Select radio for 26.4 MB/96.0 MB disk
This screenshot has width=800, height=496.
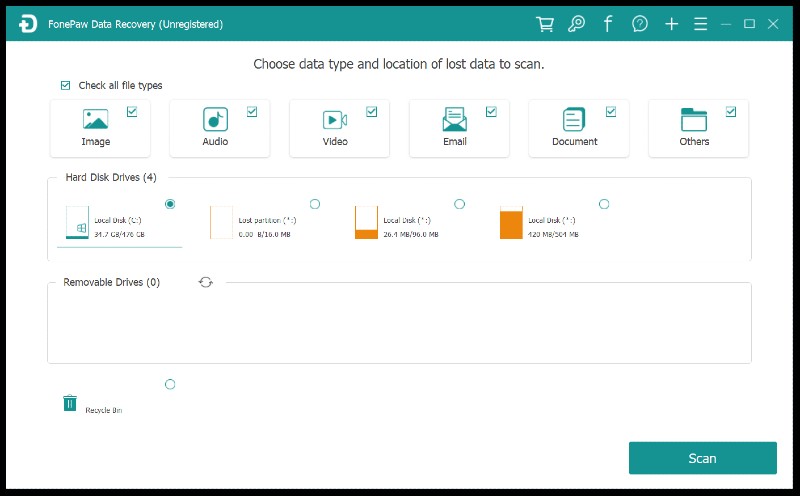coord(460,204)
